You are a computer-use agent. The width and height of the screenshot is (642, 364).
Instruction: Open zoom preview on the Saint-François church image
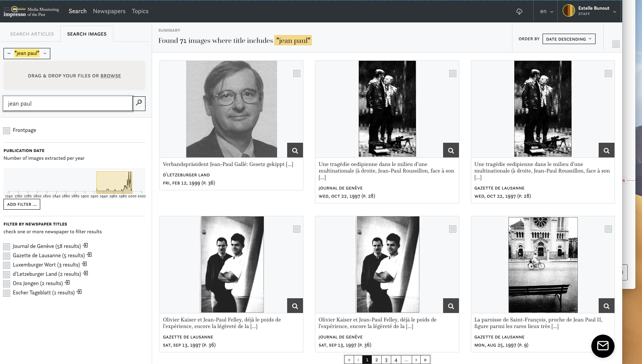(x=606, y=306)
